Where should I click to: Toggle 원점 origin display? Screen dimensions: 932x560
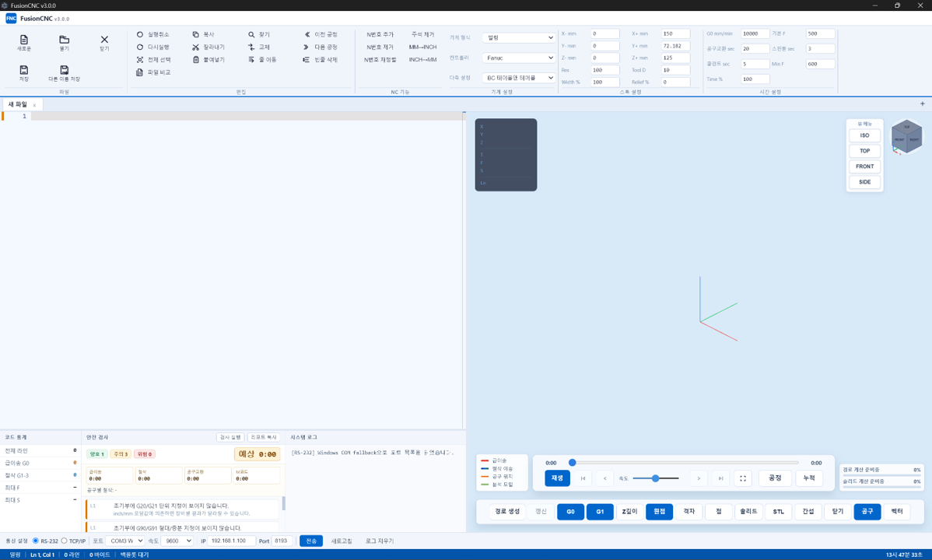pos(659,511)
